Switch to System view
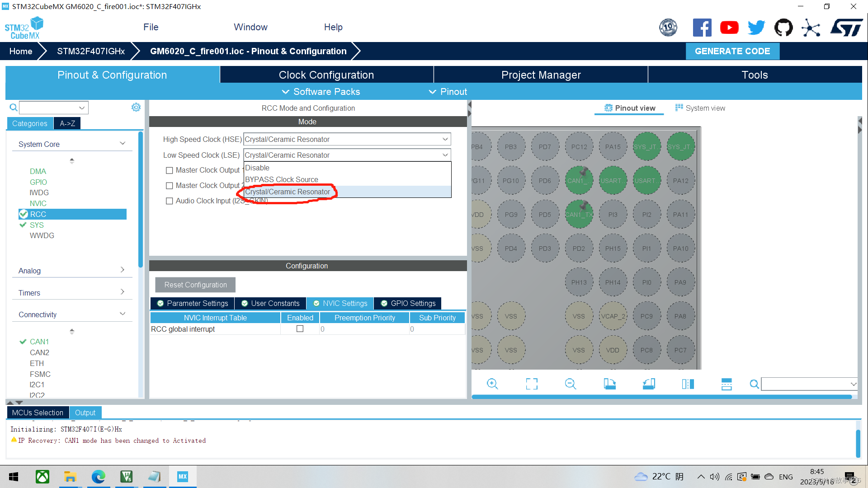Image resolution: width=868 pixels, height=488 pixels. click(700, 108)
